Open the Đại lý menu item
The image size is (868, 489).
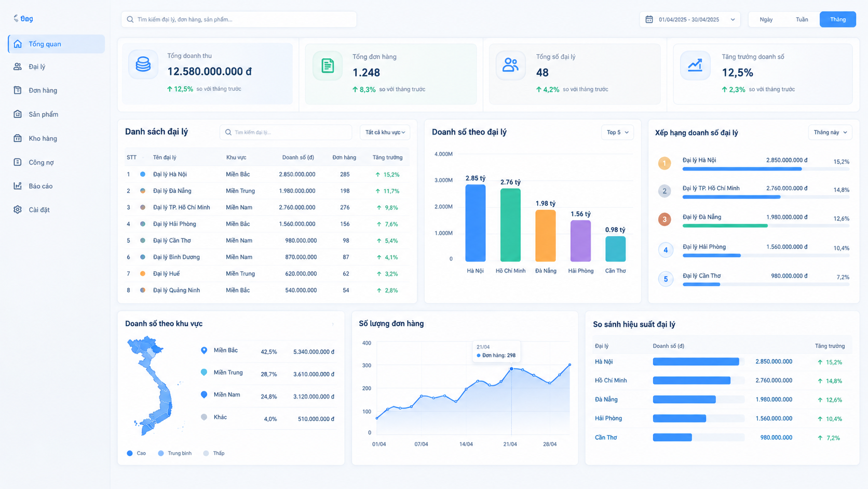click(x=56, y=67)
